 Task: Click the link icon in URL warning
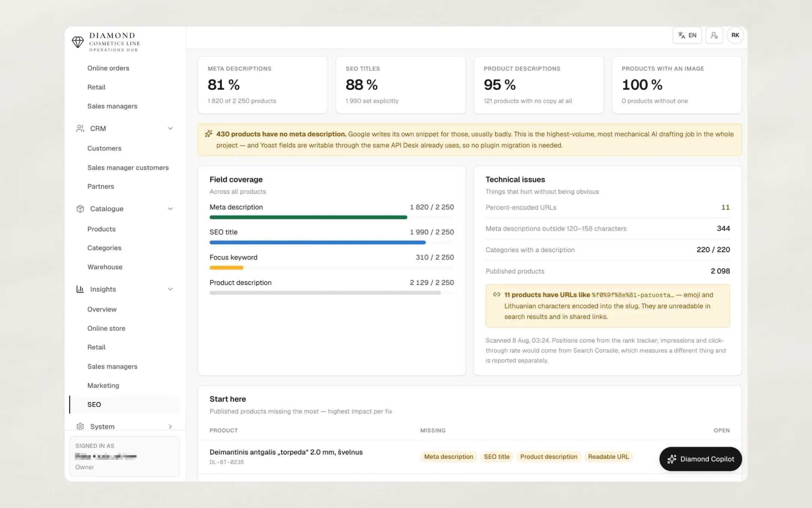click(497, 295)
